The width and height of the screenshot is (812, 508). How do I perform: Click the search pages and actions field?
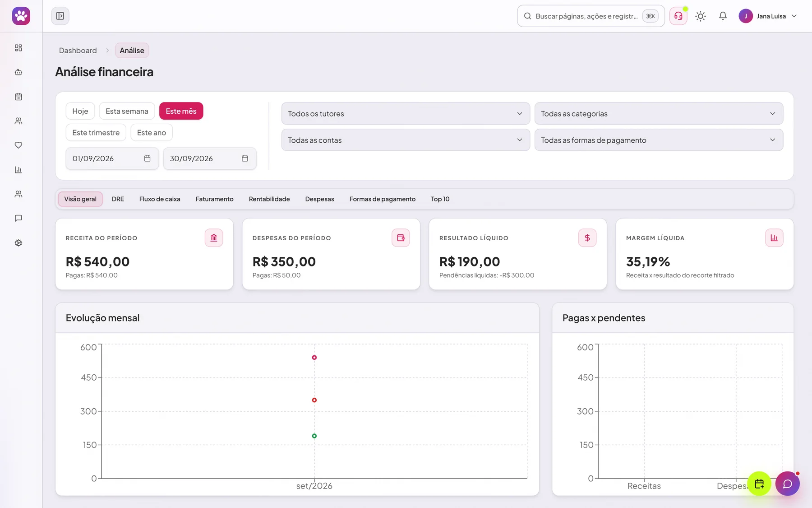tap(591, 16)
